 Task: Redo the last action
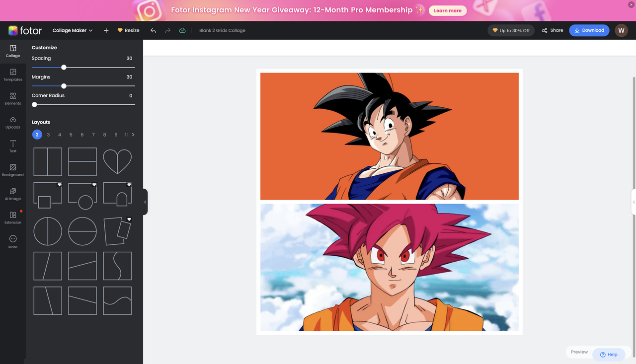pyautogui.click(x=168, y=30)
